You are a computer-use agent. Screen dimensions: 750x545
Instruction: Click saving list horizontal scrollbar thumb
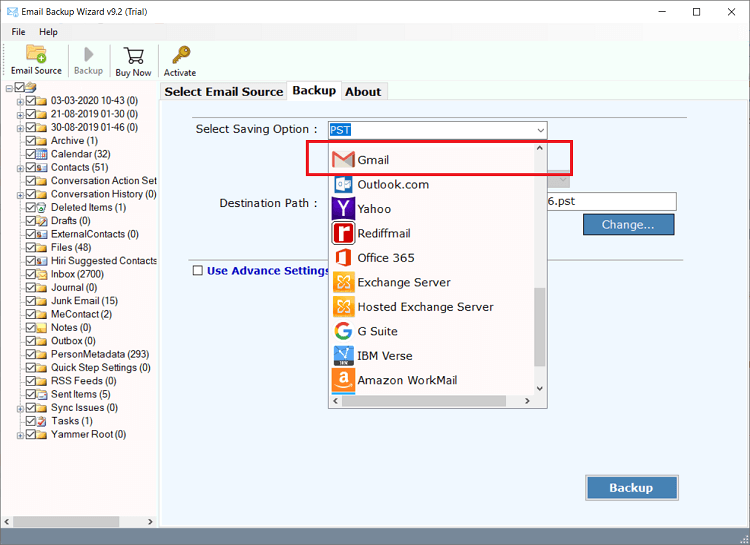(x=424, y=401)
